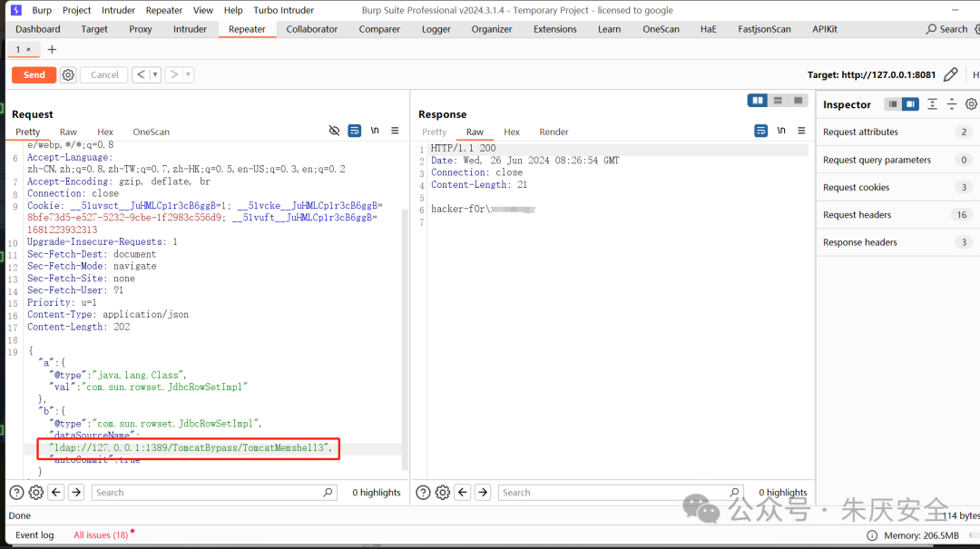This screenshot has height=549, width=980.
Task: Select the ldap://127.0.0.1:1389 payload line
Action: [190, 447]
